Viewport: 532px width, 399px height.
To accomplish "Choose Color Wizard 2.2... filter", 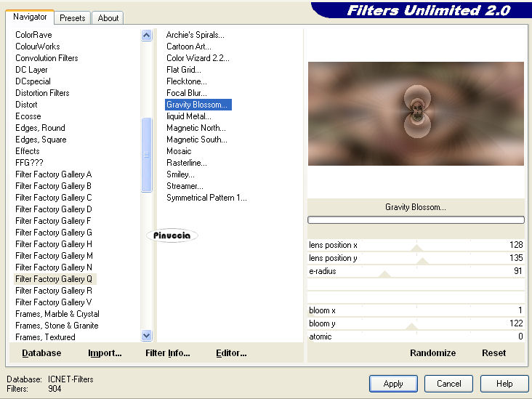I will (198, 58).
